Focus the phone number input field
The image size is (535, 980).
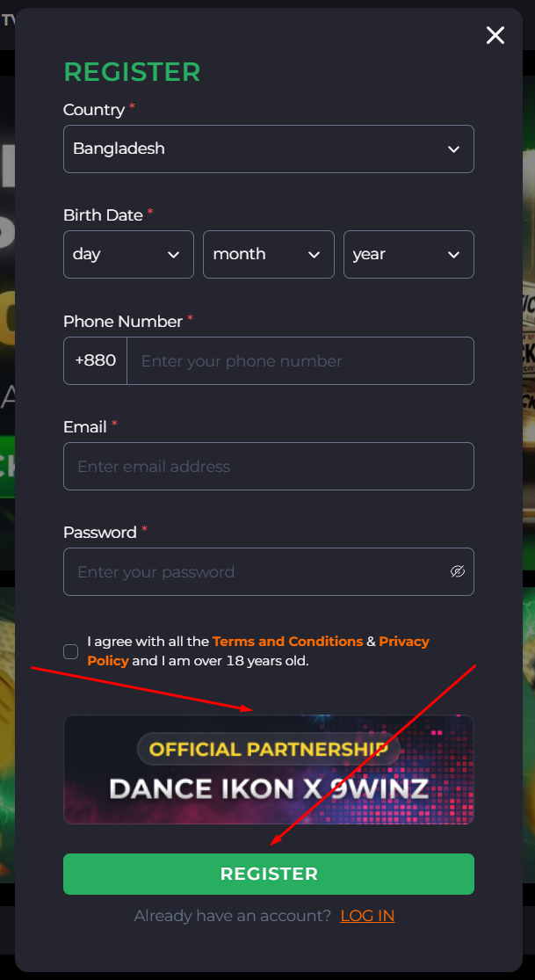[299, 360]
